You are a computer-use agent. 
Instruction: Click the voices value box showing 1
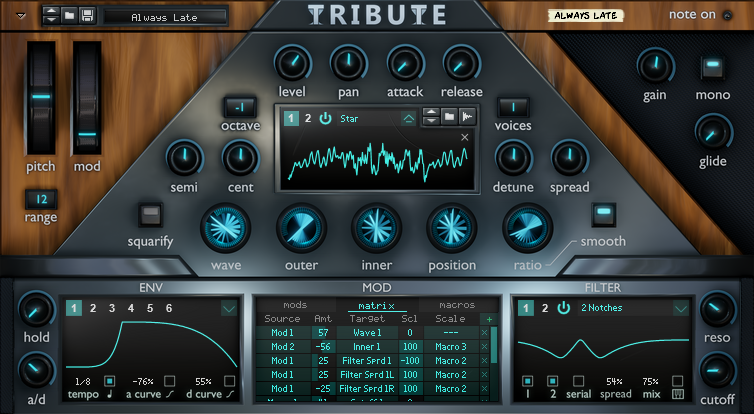[x=513, y=108]
